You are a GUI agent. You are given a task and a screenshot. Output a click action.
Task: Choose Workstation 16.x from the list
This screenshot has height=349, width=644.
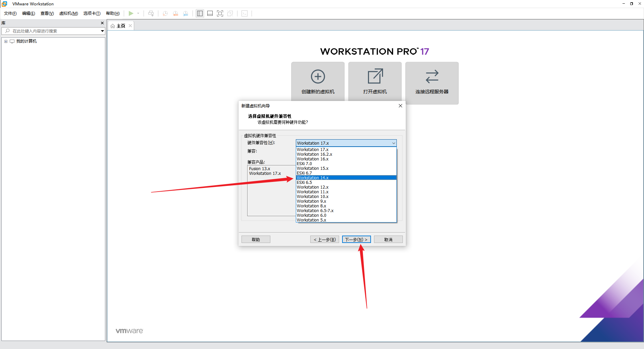pyautogui.click(x=346, y=159)
